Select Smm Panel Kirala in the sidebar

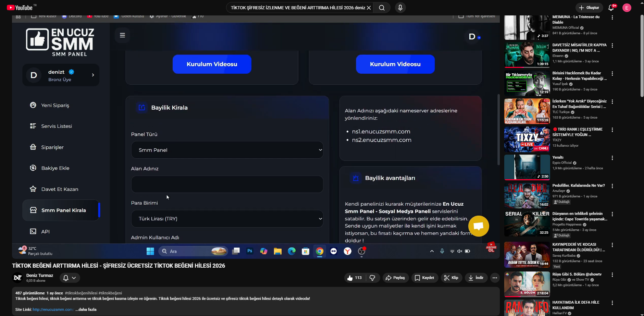[x=61, y=210]
